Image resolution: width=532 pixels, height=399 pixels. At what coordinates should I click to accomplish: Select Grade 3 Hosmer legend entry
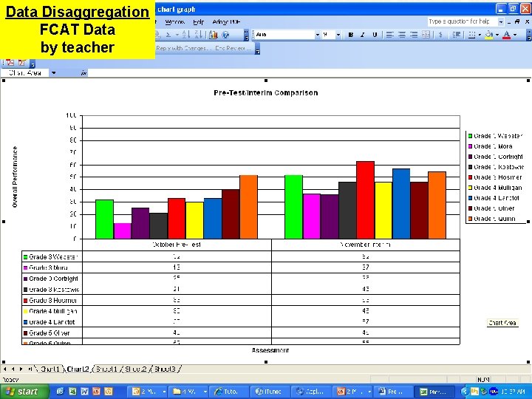coord(495,177)
